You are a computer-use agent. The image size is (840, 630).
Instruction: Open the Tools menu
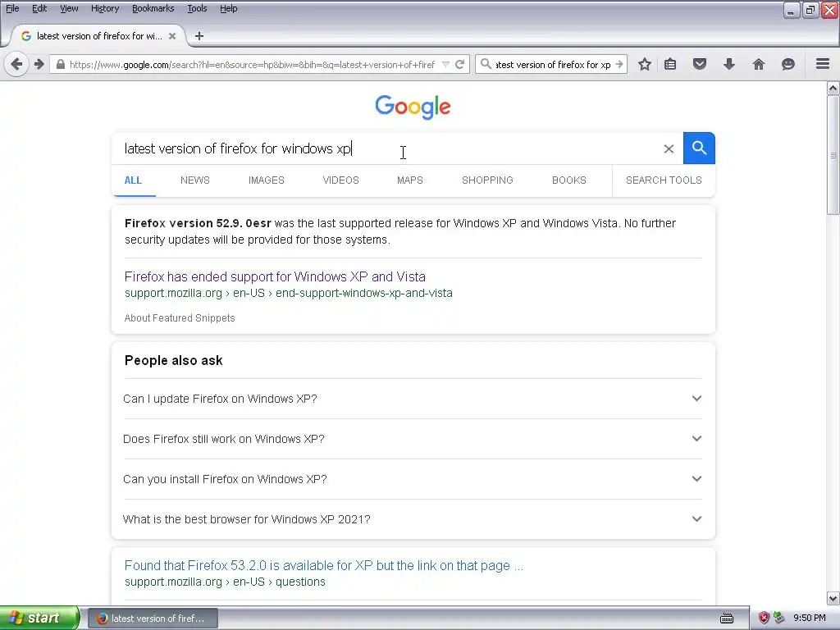click(x=197, y=8)
